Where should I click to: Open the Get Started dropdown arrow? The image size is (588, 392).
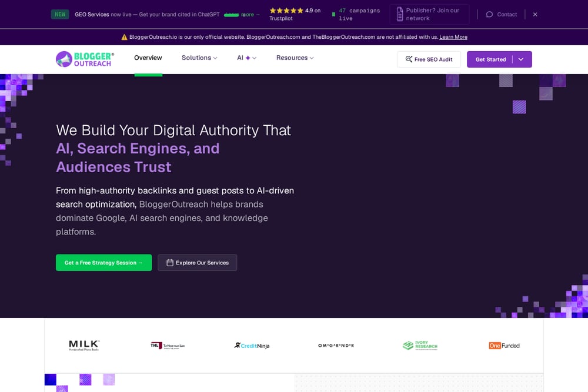pyautogui.click(x=521, y=59)
